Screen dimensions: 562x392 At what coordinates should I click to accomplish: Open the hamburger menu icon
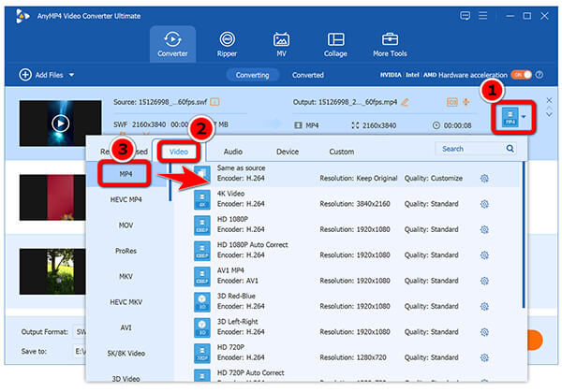pos(482,16)
